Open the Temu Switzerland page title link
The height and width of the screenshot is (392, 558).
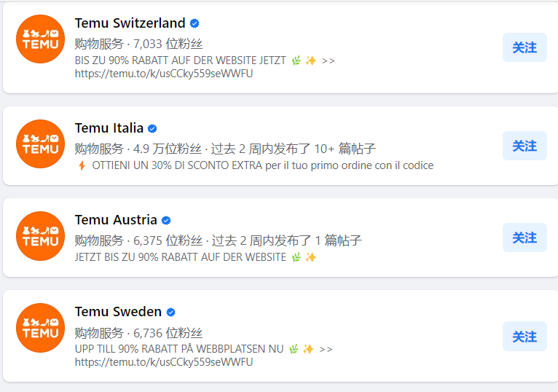pos(130,23)
